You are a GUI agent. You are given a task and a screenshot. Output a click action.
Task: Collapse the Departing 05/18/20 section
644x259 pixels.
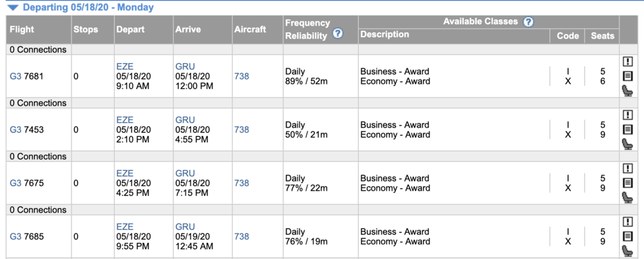tap(12, 8)
